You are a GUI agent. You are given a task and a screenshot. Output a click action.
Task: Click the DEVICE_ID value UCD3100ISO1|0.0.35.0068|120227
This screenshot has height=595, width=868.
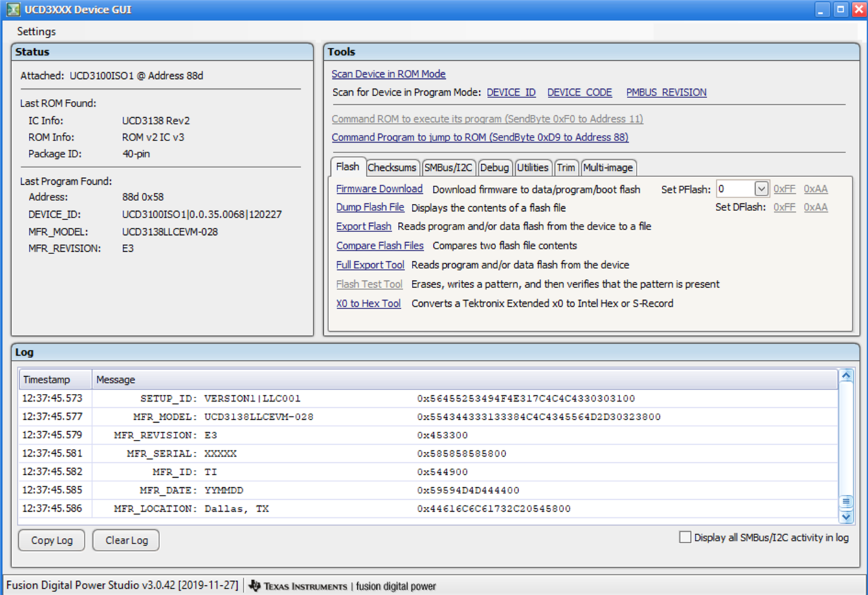tap(202, 215)
